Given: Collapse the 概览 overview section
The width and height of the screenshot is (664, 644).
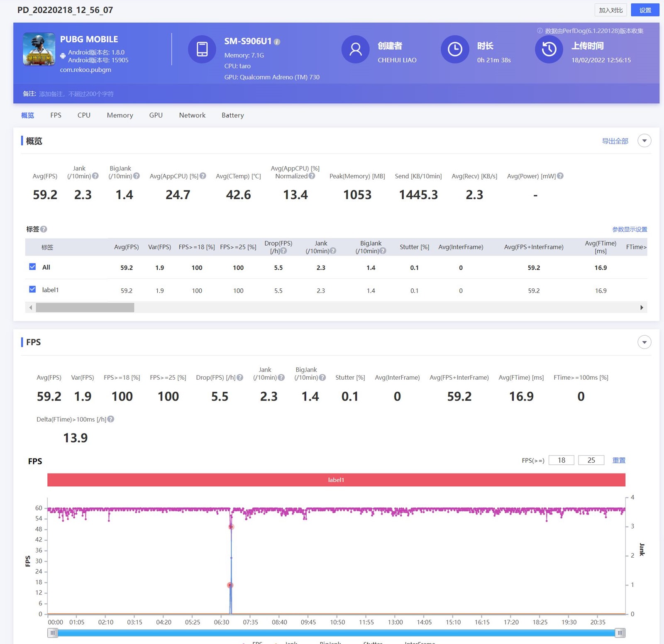Looking at the screenshot, I should 644,141.
